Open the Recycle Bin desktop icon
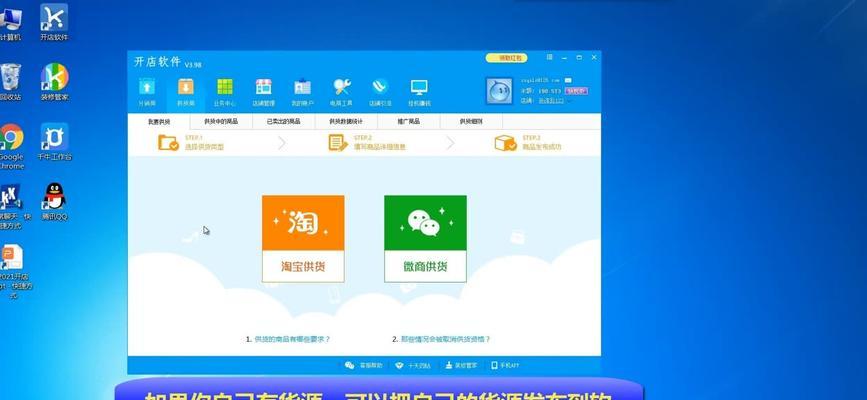This screenshot has width=867, height=400. click(x=11, y=82)
